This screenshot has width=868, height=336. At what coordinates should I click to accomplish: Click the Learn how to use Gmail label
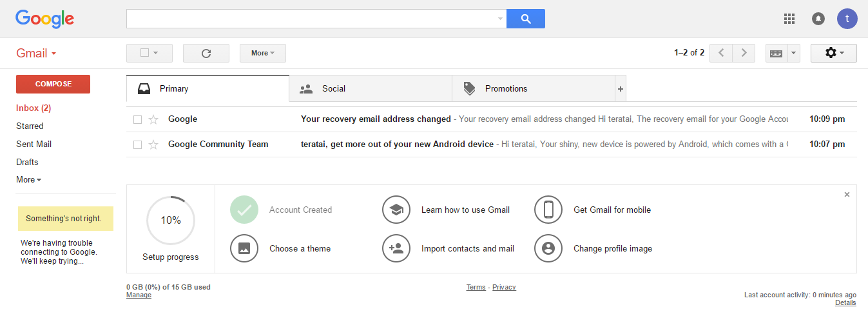(465, 210)
